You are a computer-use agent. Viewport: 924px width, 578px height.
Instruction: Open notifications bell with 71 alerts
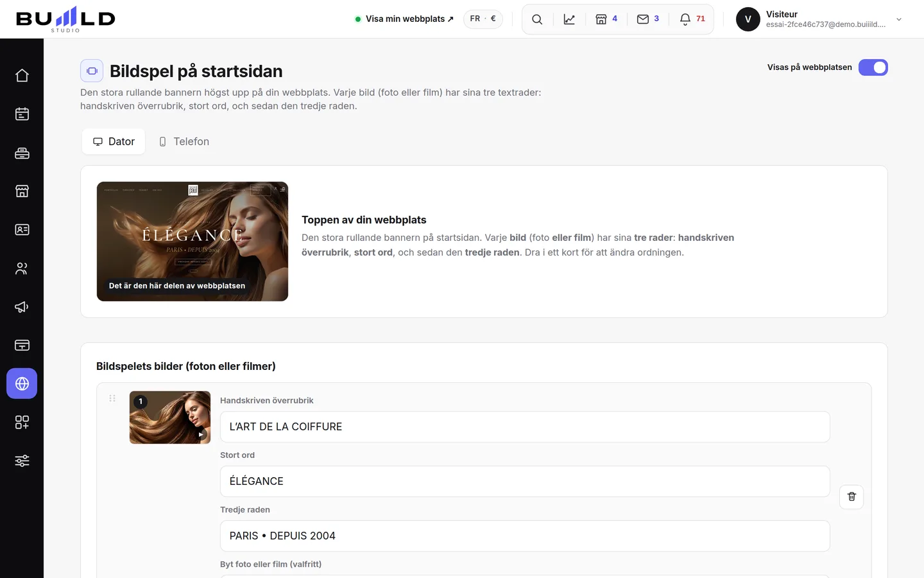(x=692, y=19)
